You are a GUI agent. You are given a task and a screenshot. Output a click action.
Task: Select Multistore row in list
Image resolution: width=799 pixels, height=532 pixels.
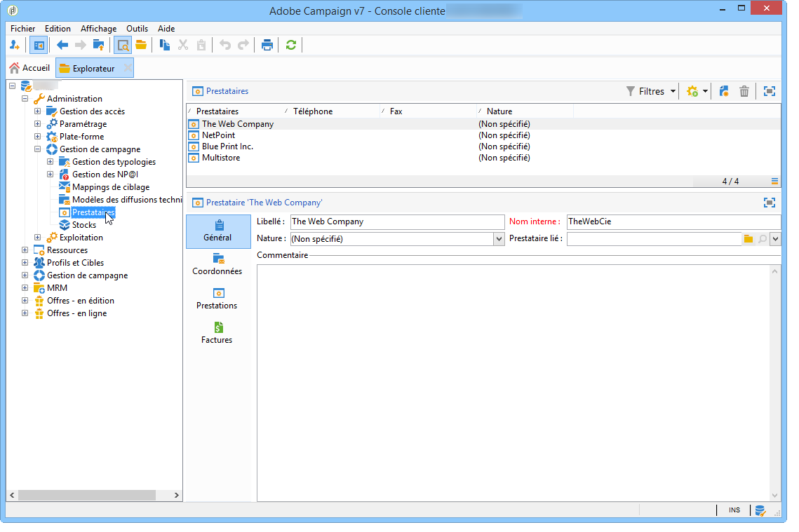(483, 158)
